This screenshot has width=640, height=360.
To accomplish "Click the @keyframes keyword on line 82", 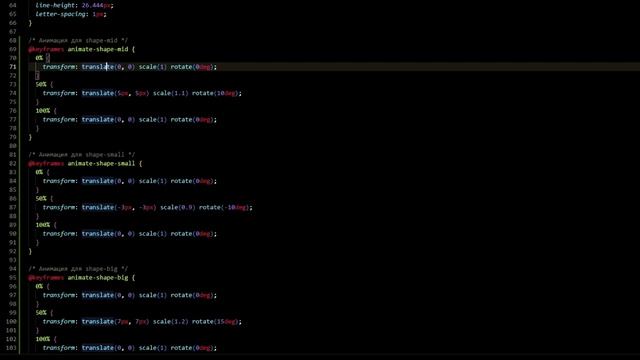I will (46, 164).
